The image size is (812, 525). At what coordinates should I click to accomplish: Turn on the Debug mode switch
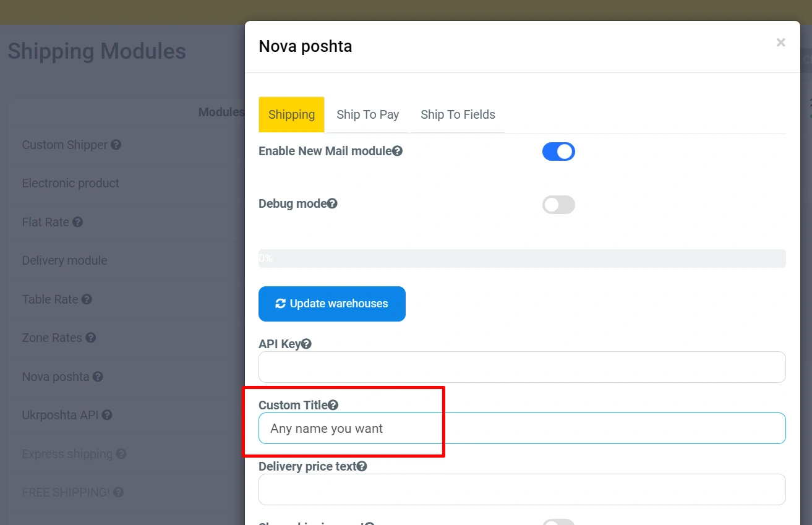coord(558,205)
